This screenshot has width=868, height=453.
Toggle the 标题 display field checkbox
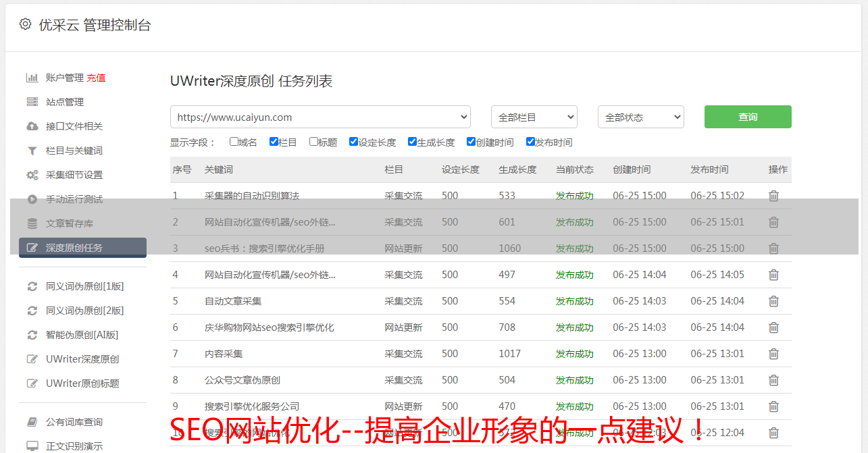[x=313, y=142]
